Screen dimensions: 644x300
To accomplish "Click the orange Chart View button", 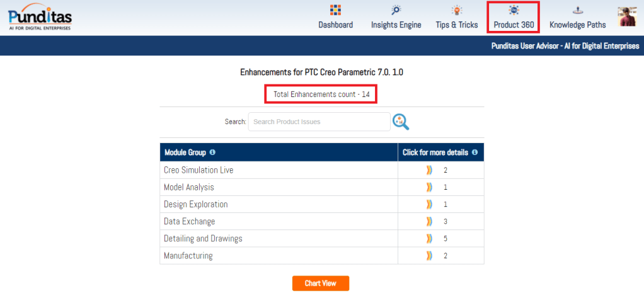I will (x=320, y=283).
